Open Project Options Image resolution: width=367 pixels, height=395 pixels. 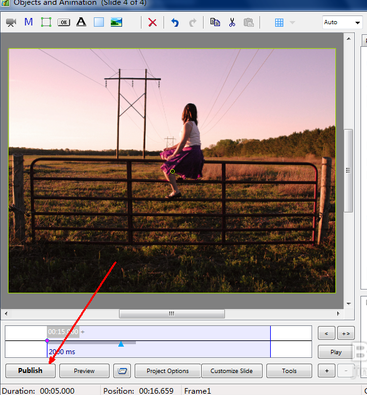point(168,371)
